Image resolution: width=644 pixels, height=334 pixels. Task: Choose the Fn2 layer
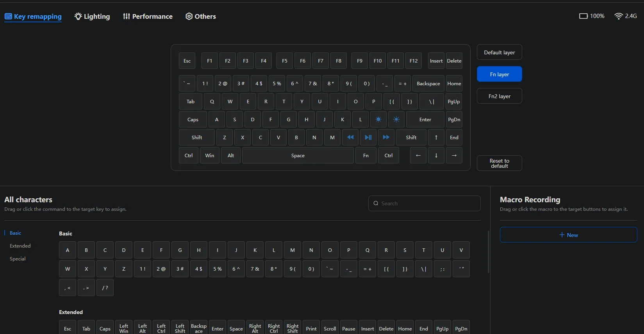coord(499,96)
